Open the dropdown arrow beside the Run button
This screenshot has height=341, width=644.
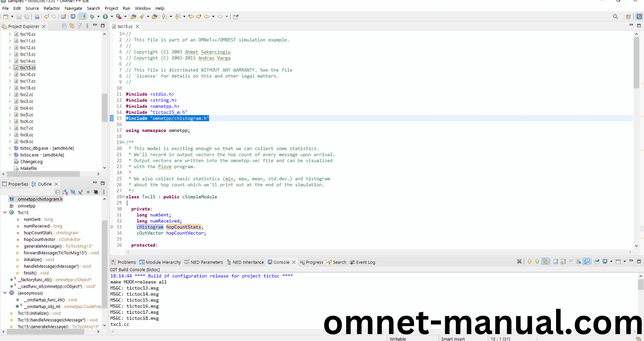(111, 16)
